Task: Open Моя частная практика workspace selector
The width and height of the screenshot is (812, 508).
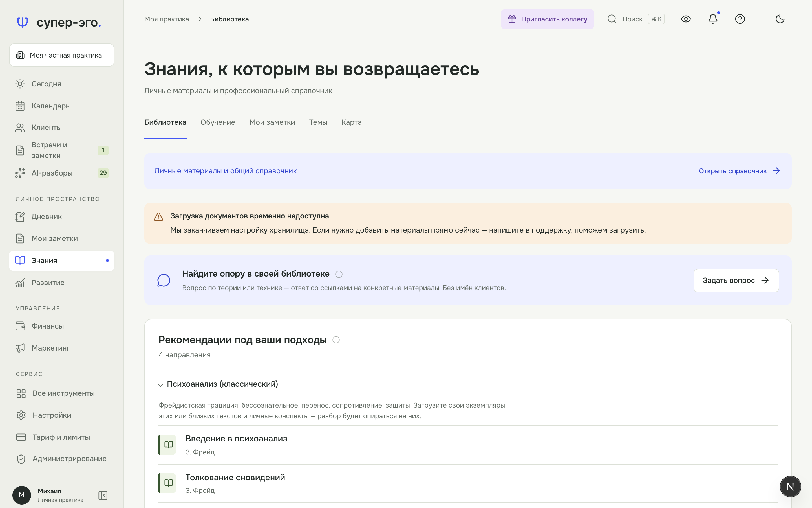Action: point(62,55)
